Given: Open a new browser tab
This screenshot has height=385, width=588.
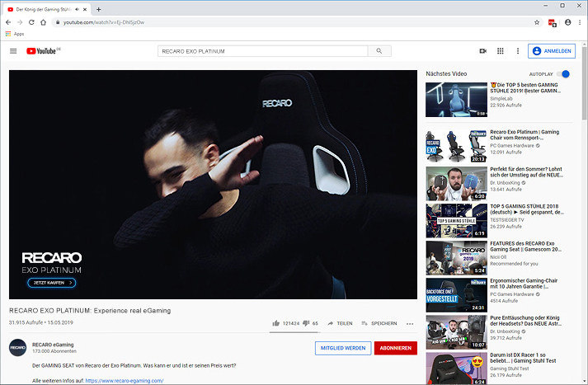Looking at the screenshot, I should [x=99, y=9].
